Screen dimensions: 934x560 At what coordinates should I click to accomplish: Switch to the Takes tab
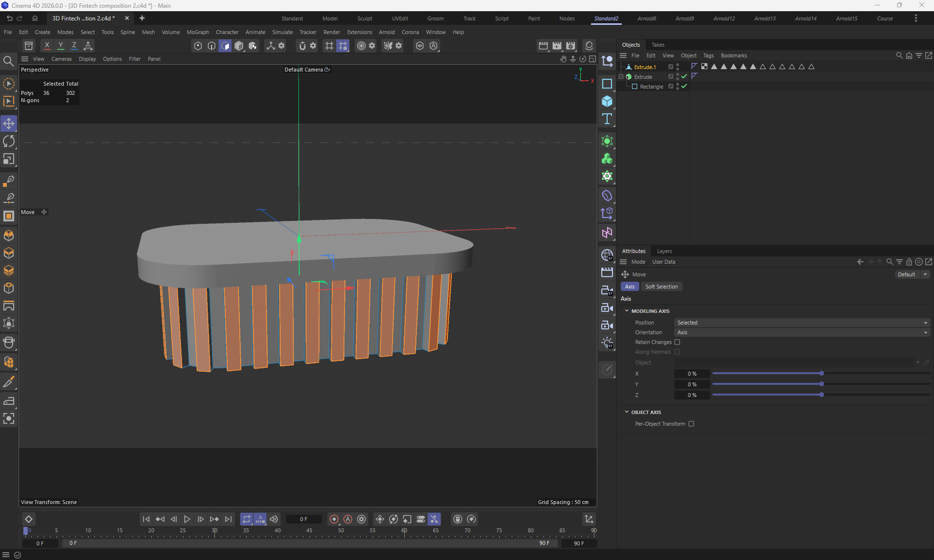[x=658, y=45]
